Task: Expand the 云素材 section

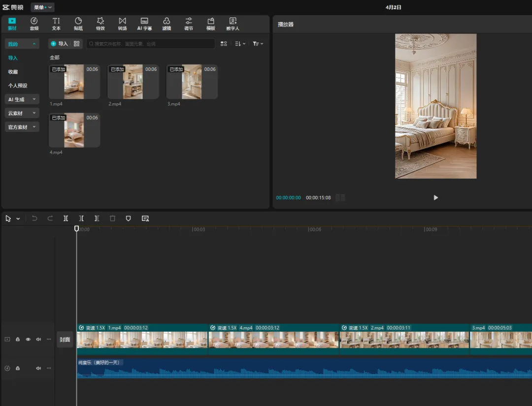Action: 22,113
